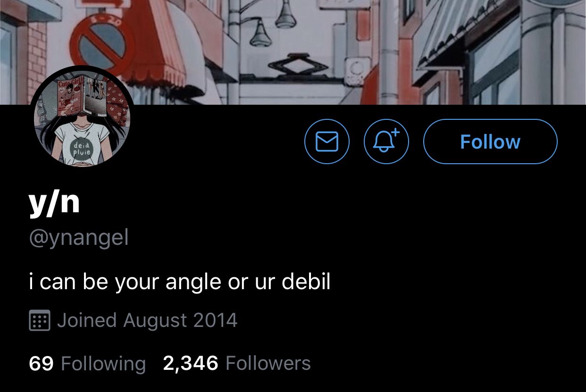586x392 pixels.
Task: Click the Joined August 2014 text
Action: 147,320
